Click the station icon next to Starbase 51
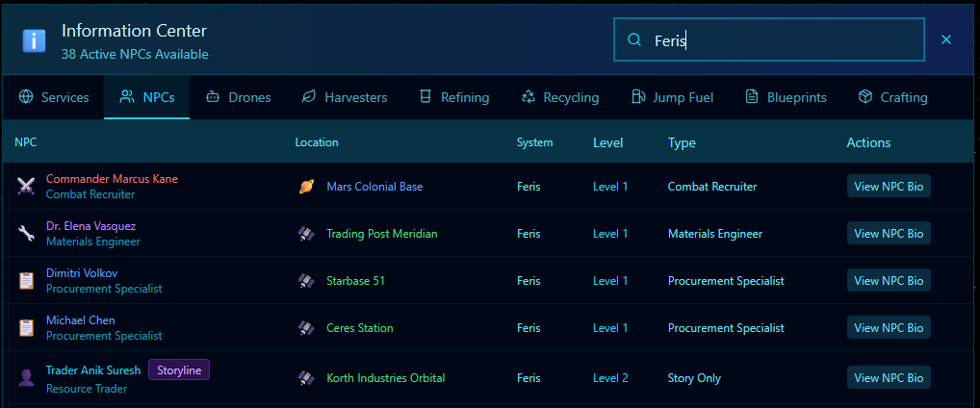The width and height of the screenshot is (980, 408). pyautogui.click(x=306, y=281)
